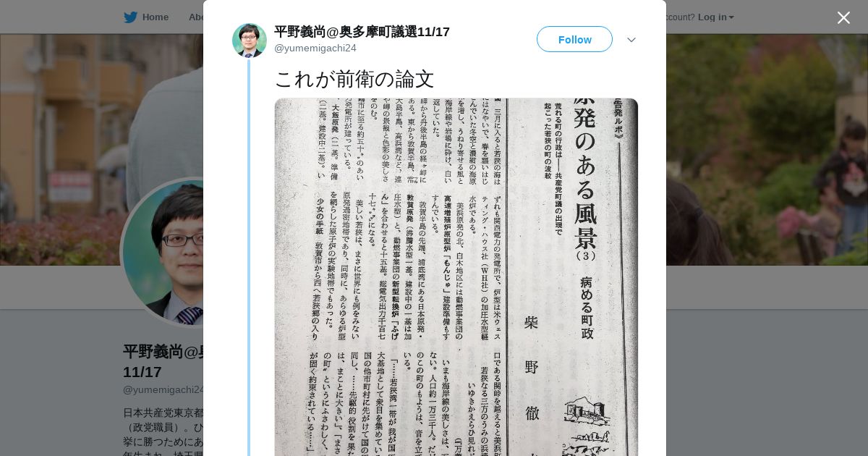868x456 pixels.
Task: Click the Home label in the top bar
Action: 156,17
